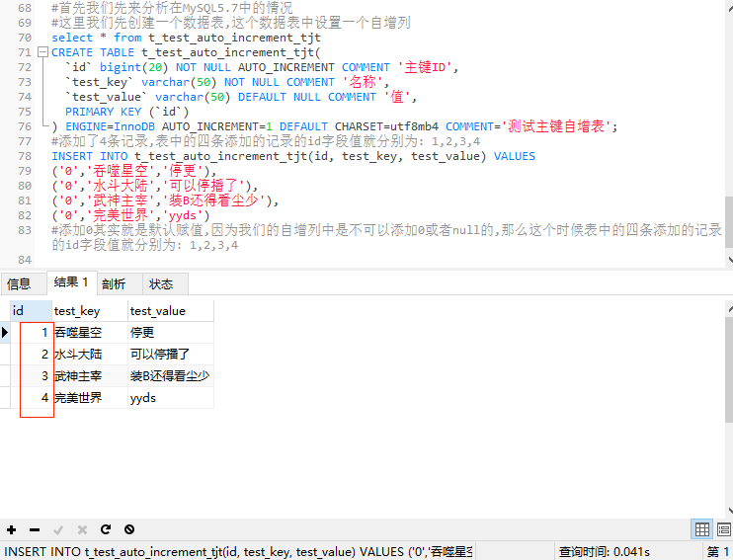
Task: Click line number 84 in the gutter
Action: 25,260
